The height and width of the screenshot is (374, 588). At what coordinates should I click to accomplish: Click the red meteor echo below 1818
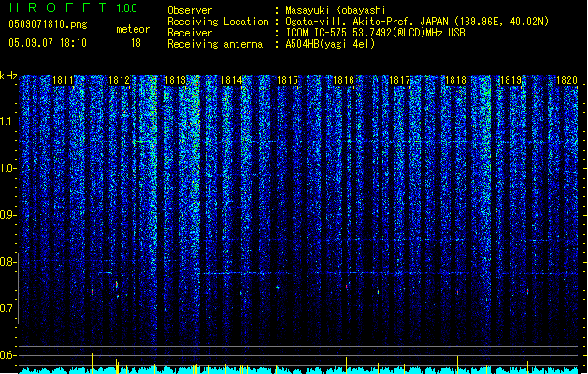457,292
